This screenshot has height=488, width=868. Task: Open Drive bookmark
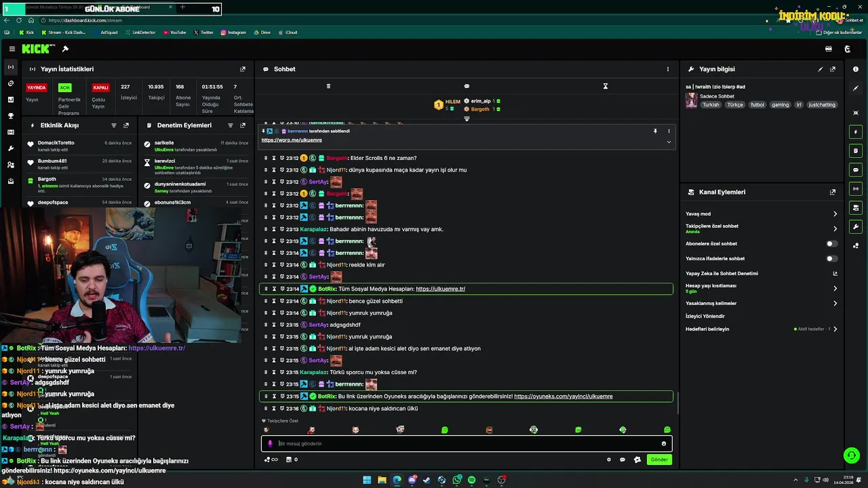point(262,33)
